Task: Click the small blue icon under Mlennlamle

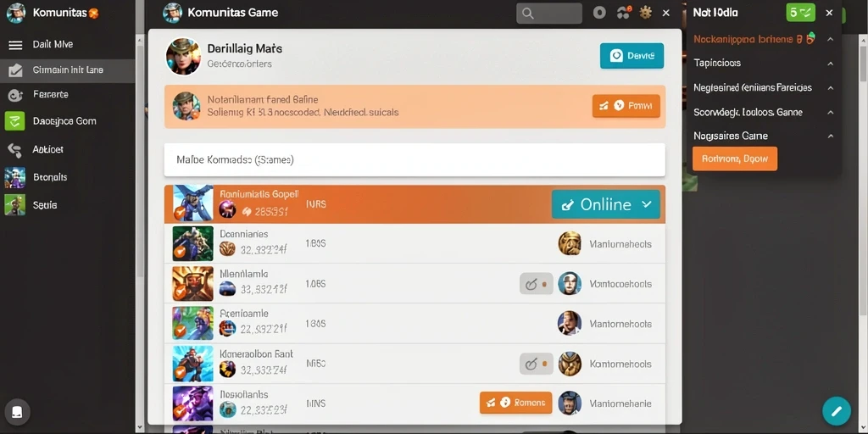Action: [x=227, y=288]
